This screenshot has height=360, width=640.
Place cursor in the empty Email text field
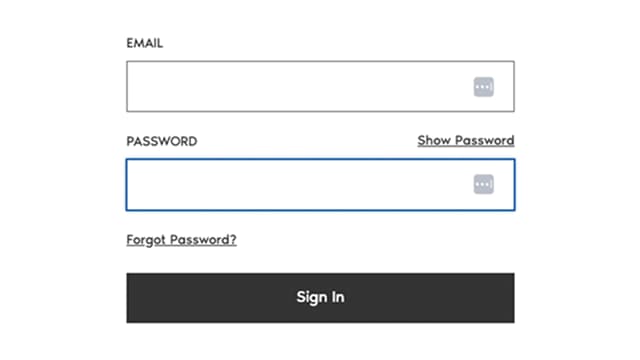coord(320,86)
